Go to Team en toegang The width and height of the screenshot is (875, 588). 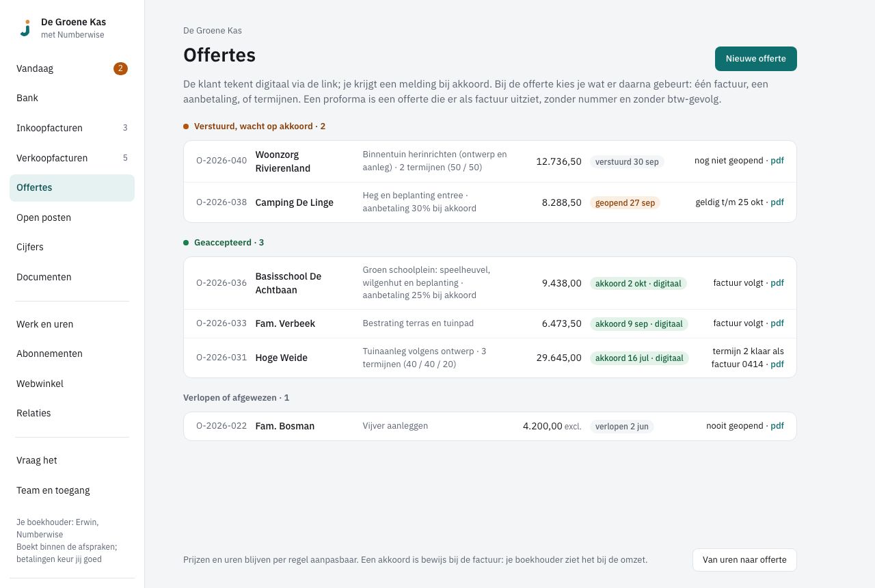click(72, 490)
